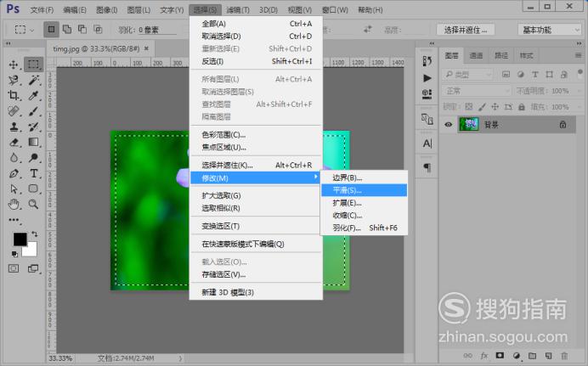Click the layer style fx icon
588x366 pixels.
coord(483,356)
